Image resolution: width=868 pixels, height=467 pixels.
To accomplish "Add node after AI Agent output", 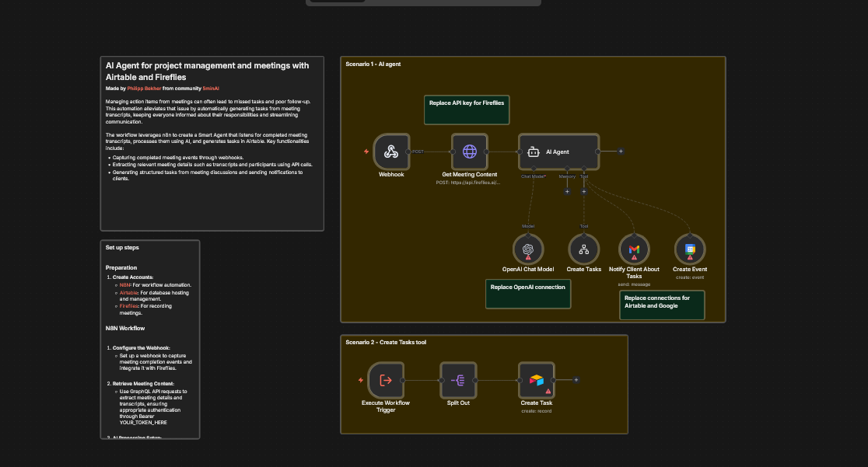I will [621, 152].
